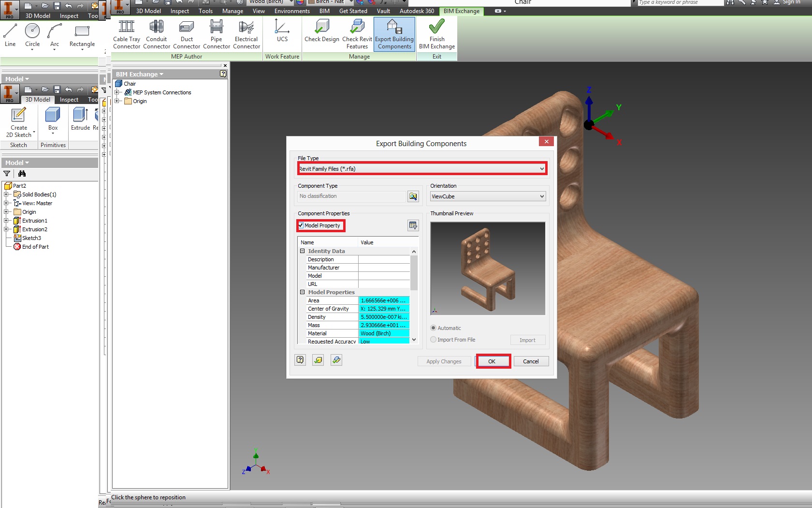The width and height of the screenshot is (812, 508).
Task: Click Check Design icon in the dialog footer
Action: [x=318, y=360]
